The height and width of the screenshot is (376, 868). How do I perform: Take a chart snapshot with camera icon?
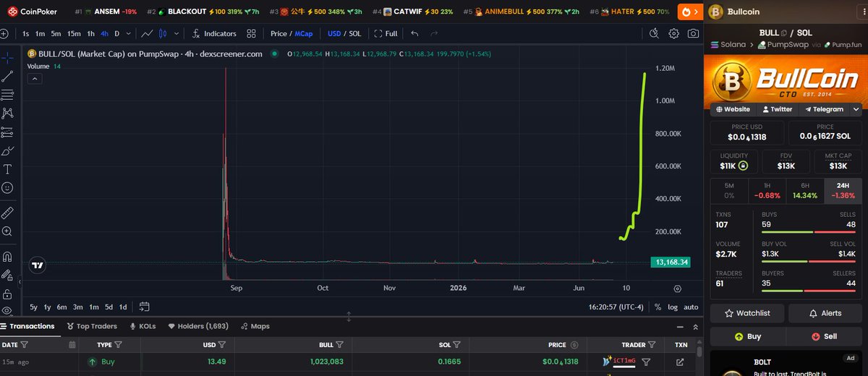[x=693, y=33]
